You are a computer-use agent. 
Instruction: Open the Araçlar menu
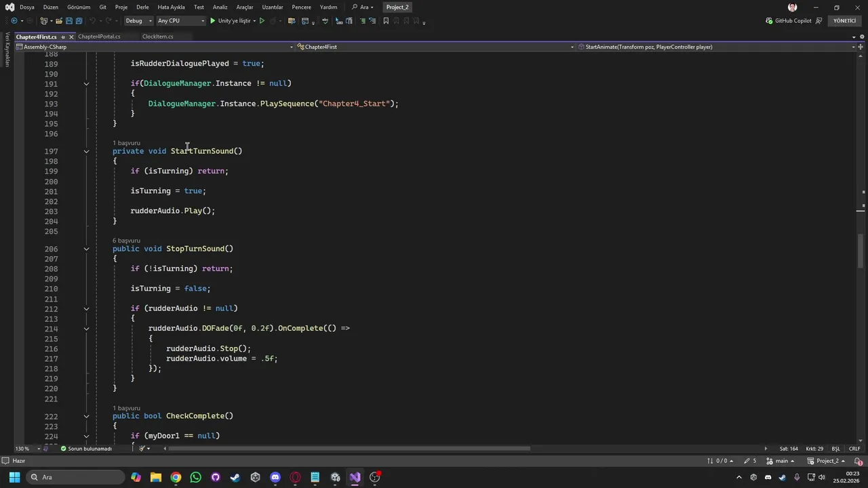coord(245,7)
